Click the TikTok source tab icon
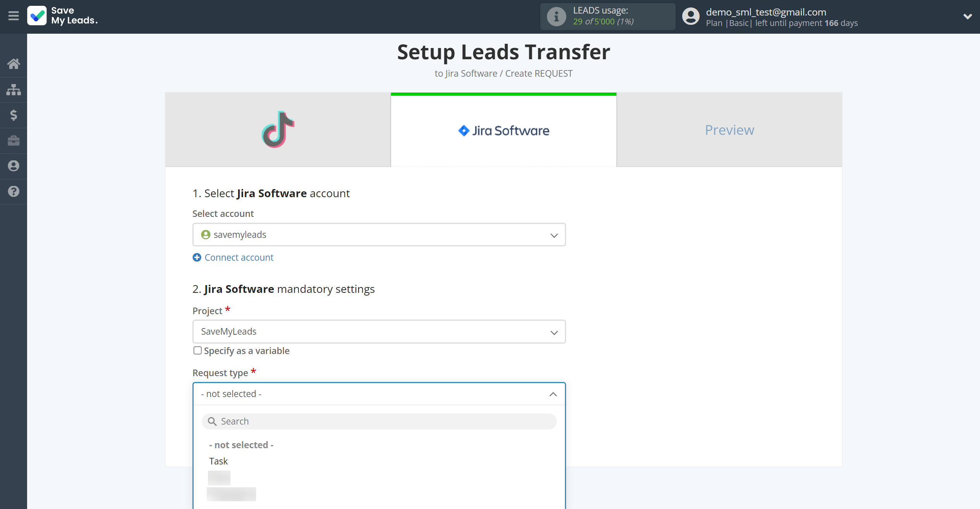Viewport: 980px width, 509px height. pos(277,130)
